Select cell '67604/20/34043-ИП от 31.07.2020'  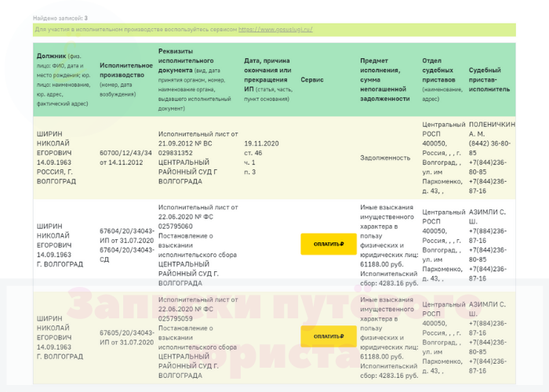tap(127, 245)
